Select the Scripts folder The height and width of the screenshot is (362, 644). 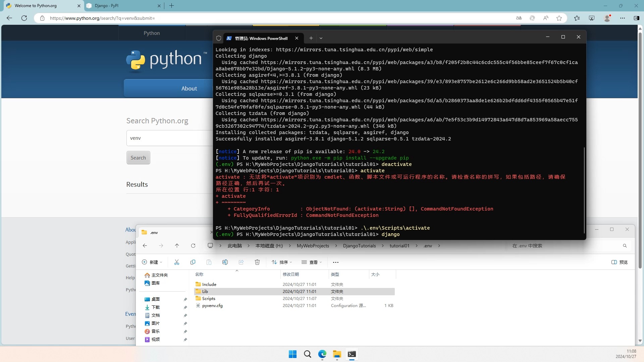(x=294, y=298)
